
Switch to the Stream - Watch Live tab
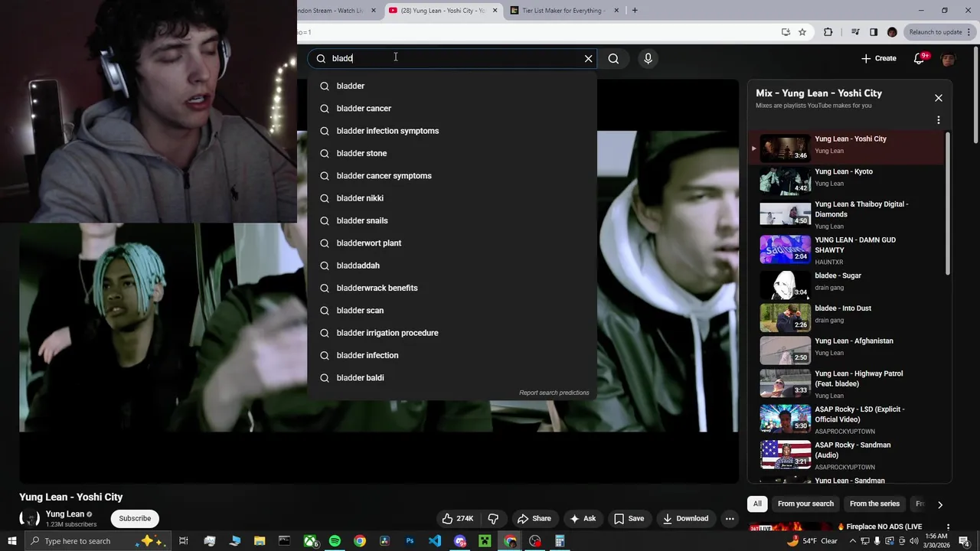pos(337,11)
